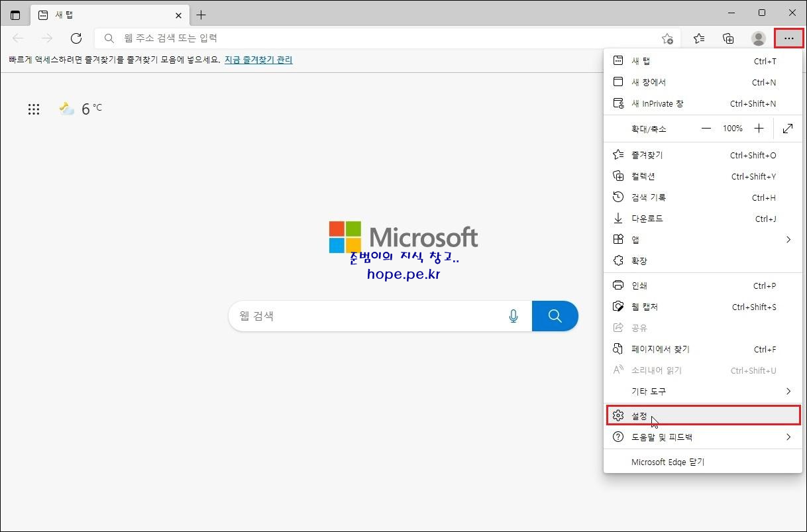Open 다운로드 menu entry

[702, 219]
